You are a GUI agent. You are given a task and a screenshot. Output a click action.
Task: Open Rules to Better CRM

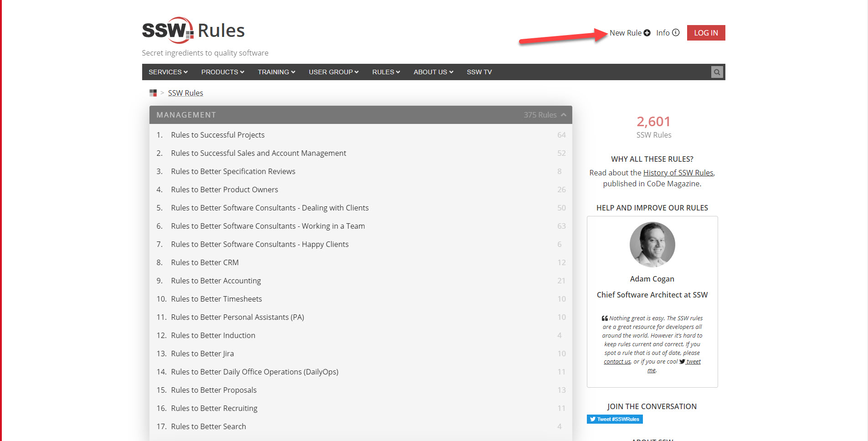[x=205, y=262]
